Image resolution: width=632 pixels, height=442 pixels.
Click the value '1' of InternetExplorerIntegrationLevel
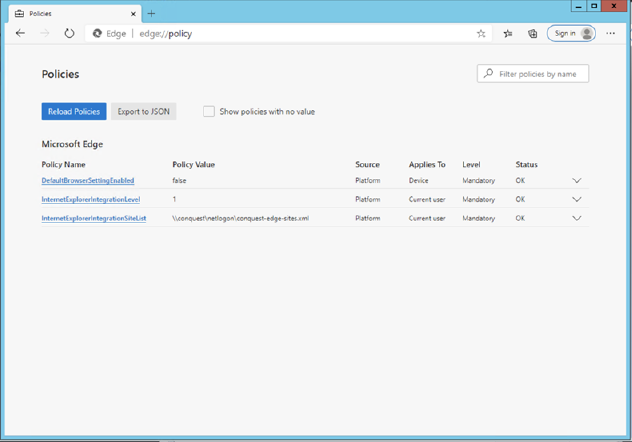point(174,199)
